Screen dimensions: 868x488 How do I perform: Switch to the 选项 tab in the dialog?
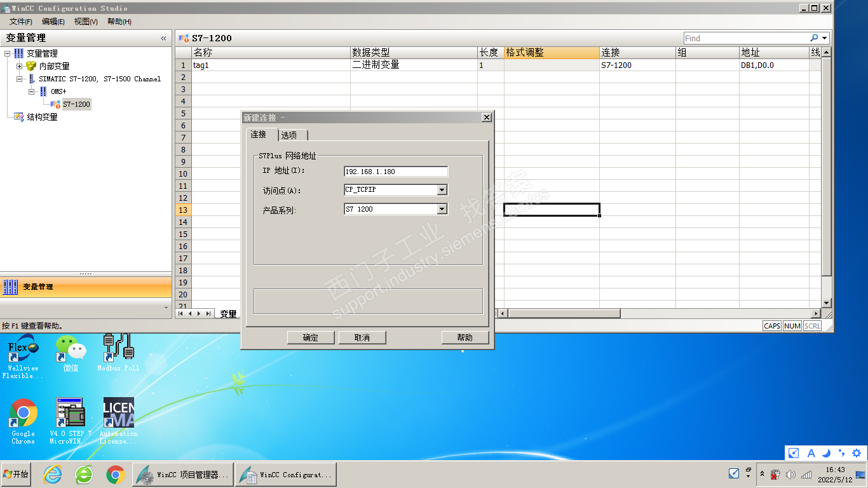pos(293,135)
